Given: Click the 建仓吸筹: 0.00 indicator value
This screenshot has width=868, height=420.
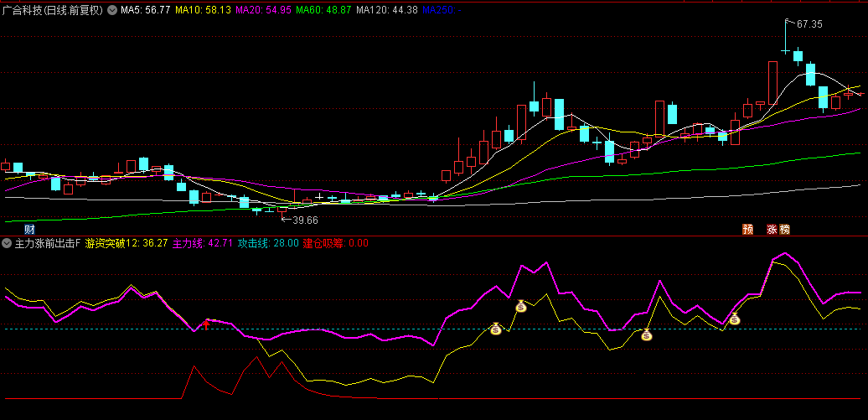Looking at the screenshot, I should [335, 242].
